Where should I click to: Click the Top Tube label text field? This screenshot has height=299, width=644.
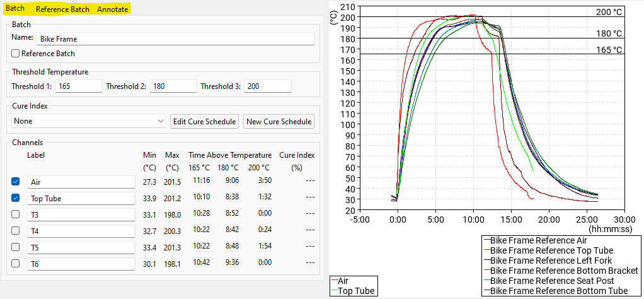click(x=81, y=198)
